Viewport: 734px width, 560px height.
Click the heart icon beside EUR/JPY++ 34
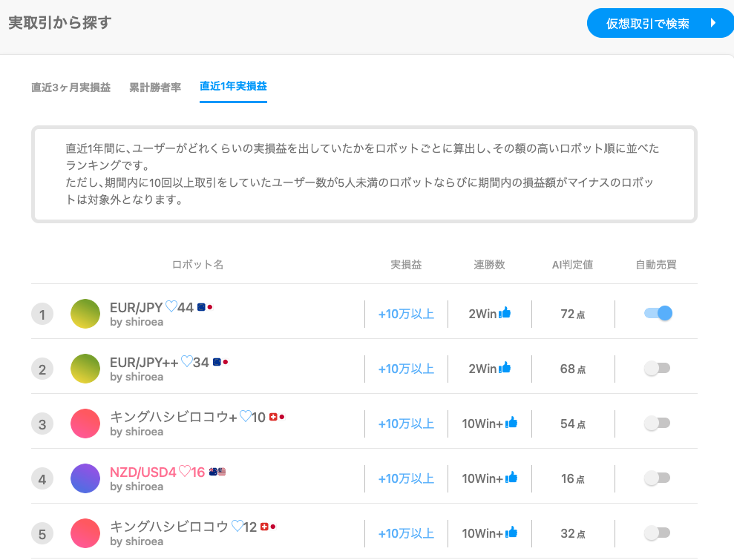click(x=187, y=362)
